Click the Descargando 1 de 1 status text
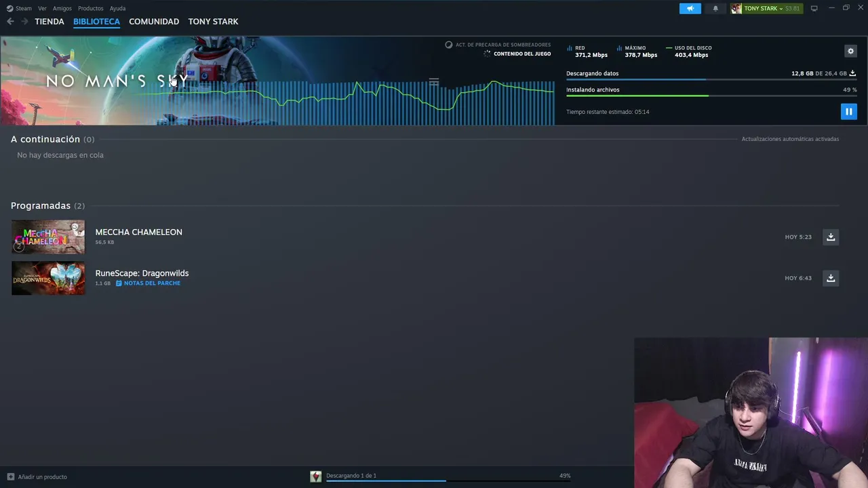 [351, 476]
